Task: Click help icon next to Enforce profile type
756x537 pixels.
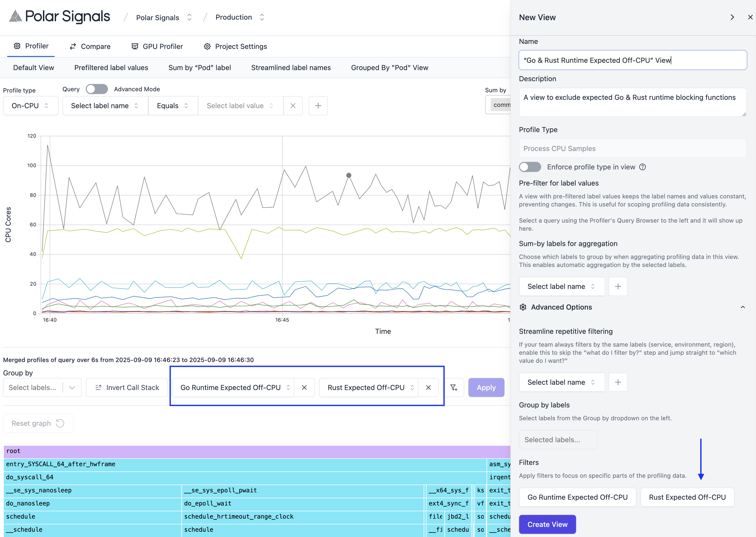Action: click(x=642, y=167)
